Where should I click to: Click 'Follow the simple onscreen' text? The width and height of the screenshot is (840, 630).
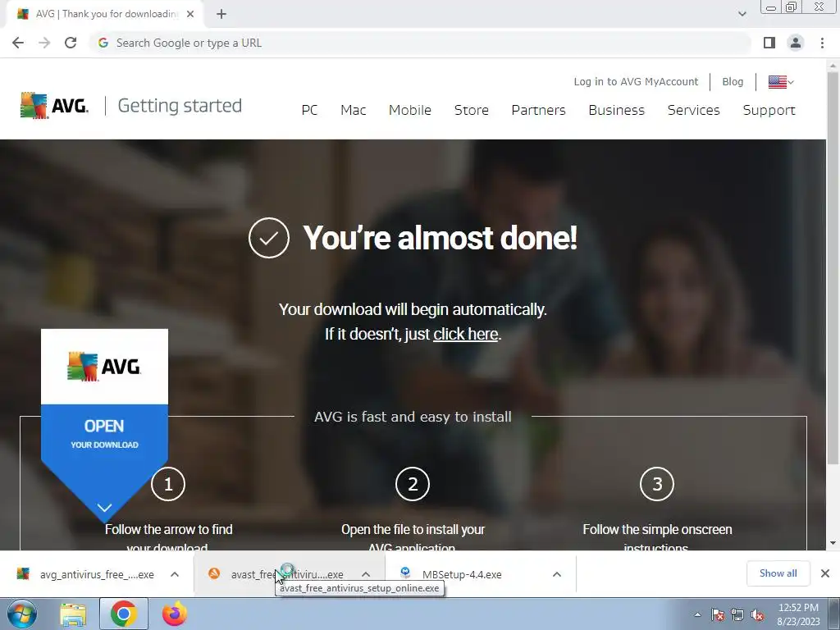click(x=657, y=529)
